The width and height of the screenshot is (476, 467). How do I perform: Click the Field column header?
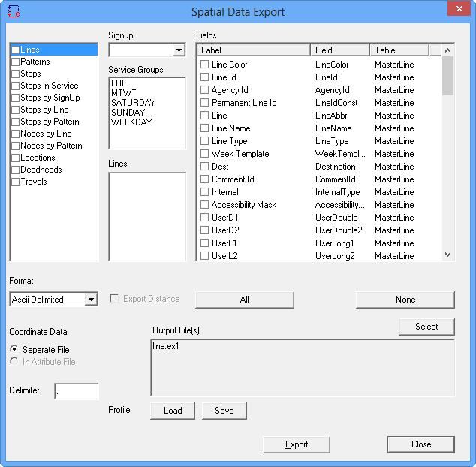click(340, 50)
